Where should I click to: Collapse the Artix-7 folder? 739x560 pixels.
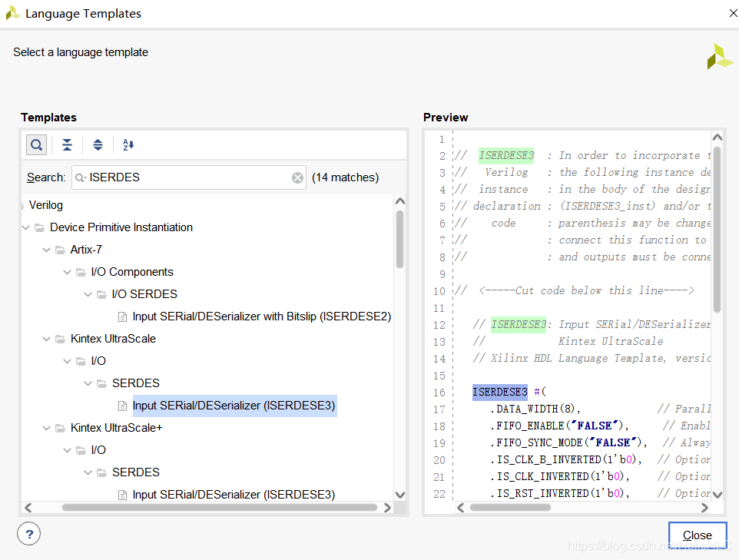(x=46, y=250)
